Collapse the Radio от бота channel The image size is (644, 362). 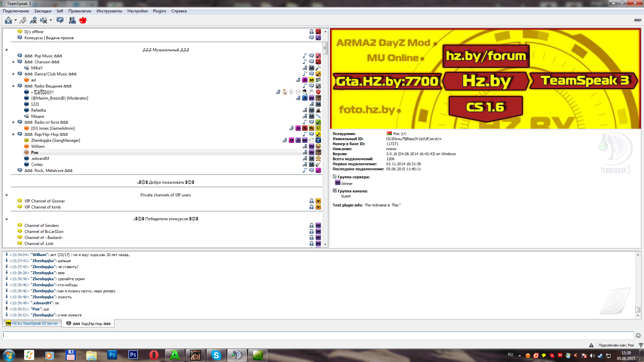click(x=13, y=122)
